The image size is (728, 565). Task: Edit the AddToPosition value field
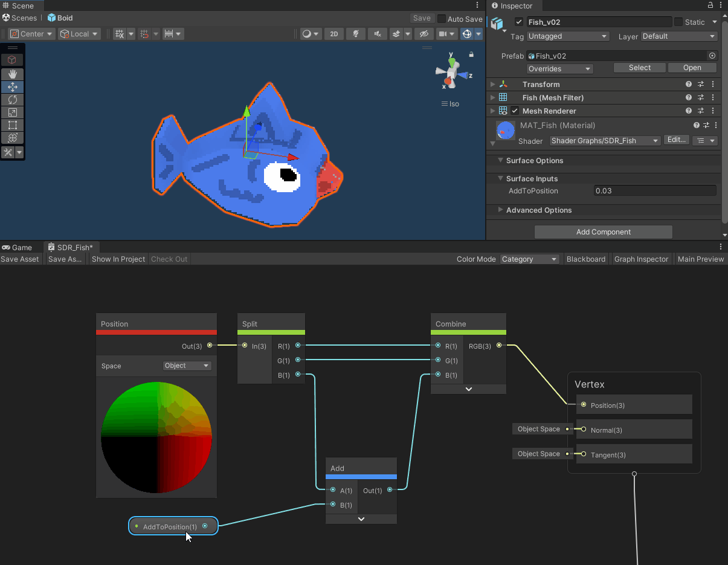pyautogui.click(x=654, y=190)
